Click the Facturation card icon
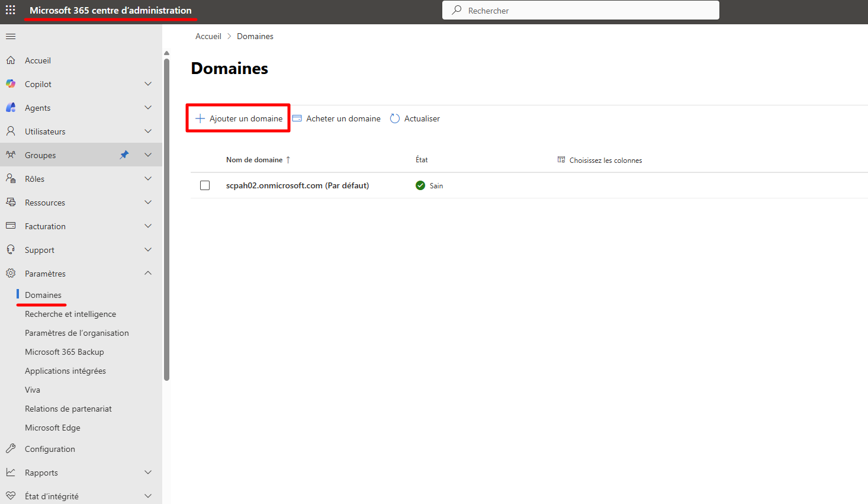 coord(11,226)
